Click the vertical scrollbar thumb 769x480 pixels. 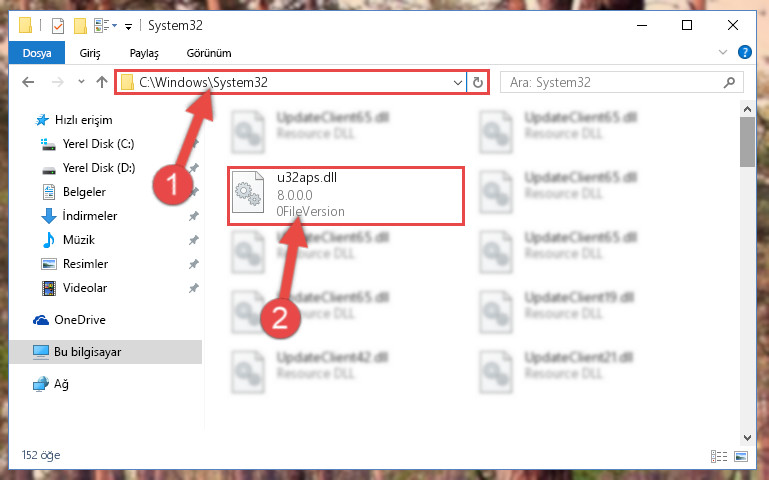click(747, 142)
